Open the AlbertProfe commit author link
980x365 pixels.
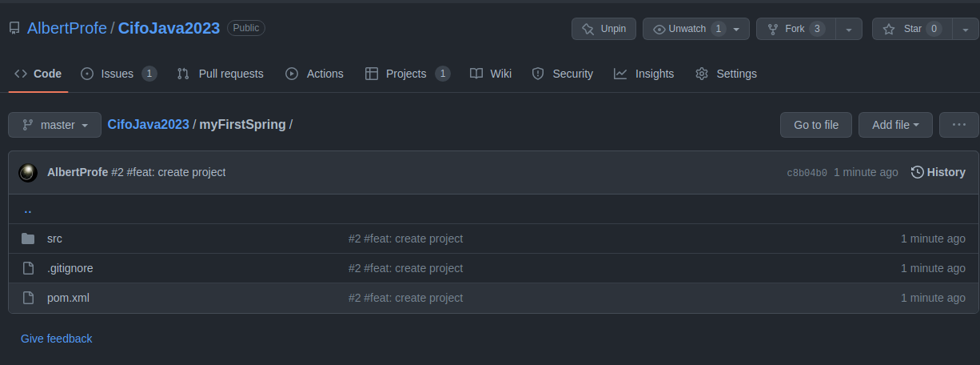[78, 172]
